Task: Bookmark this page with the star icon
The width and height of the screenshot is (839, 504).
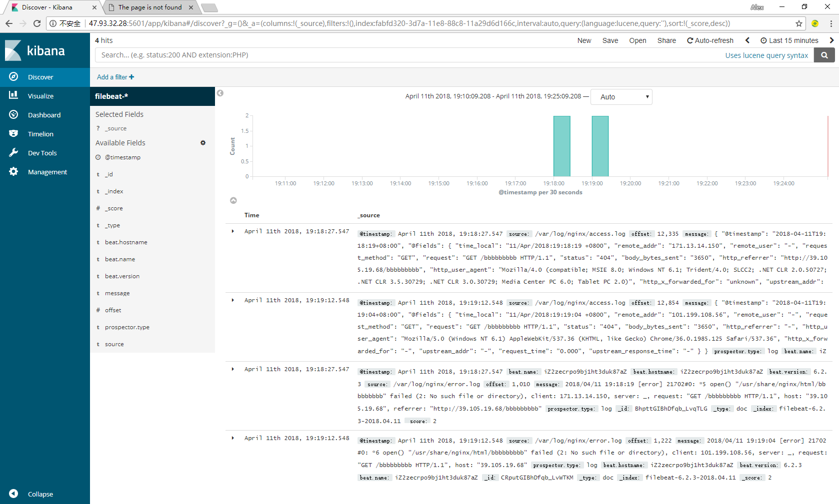Action: pos(799,23)
